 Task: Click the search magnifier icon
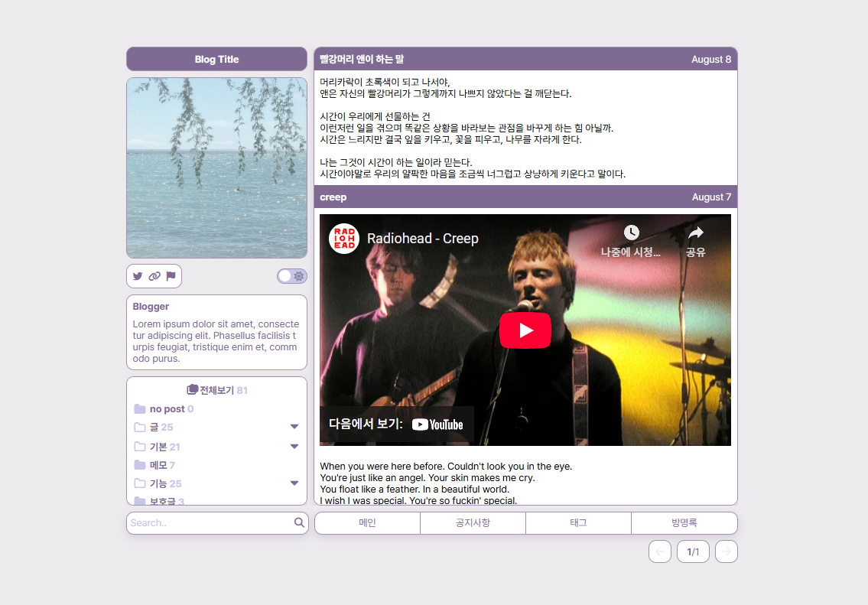(x=300, y=522)
